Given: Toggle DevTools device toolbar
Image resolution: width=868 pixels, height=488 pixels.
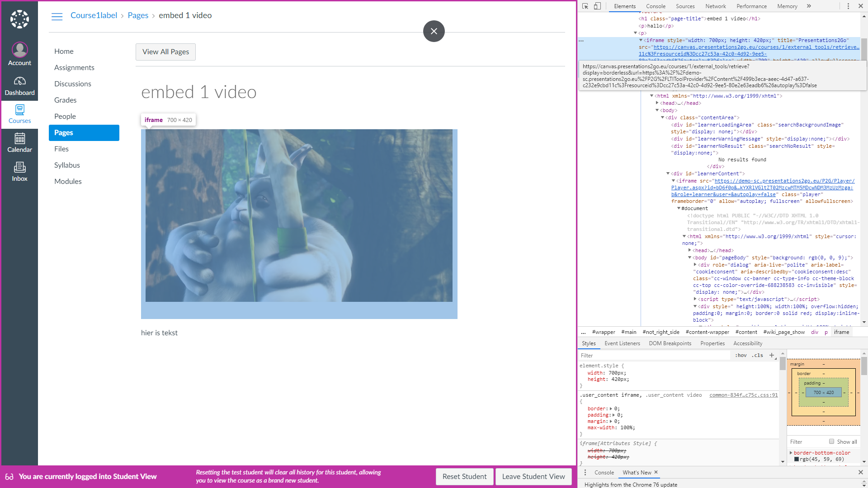Looking at the screenshot, I should (597, 6).
